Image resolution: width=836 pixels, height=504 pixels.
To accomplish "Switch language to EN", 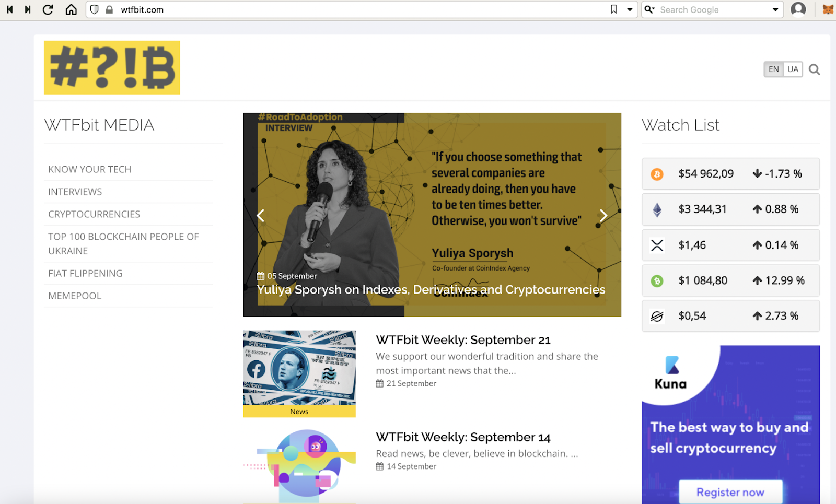I will [774, 69].
